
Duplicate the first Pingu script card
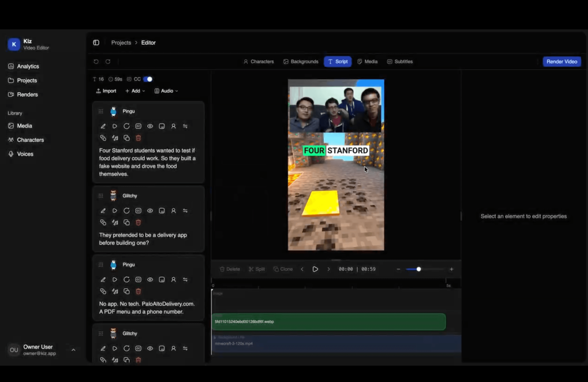tap(127, 138)
